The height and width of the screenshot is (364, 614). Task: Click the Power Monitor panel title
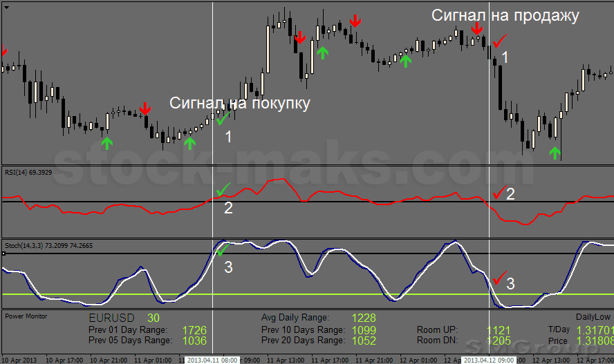click(25, 316)
